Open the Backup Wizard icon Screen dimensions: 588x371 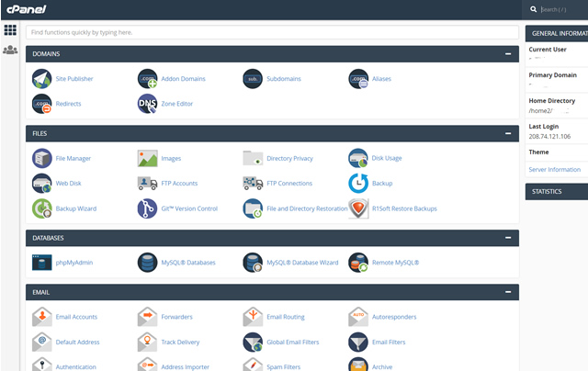pos(42,208)
